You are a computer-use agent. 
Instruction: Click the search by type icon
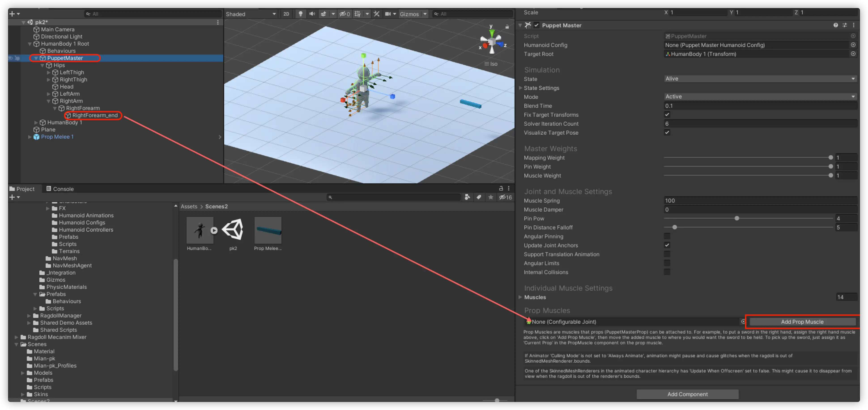click(467, 197)
